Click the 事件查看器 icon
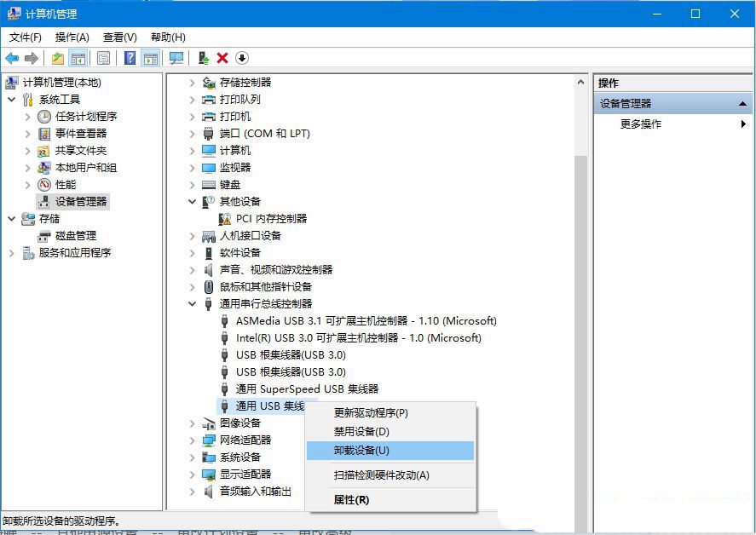The image size is (756, 535). pos(43,134)
